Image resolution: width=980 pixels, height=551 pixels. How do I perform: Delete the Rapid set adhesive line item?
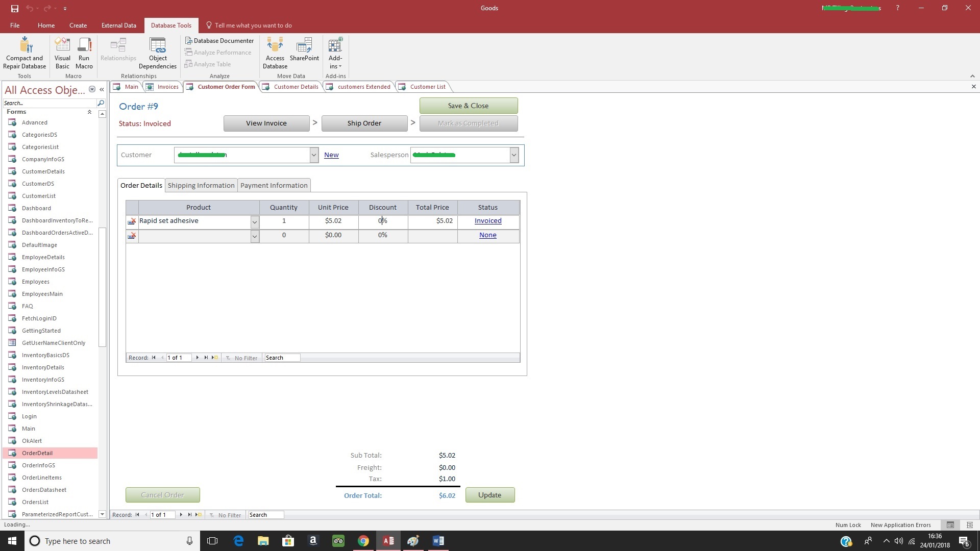click(x=132, y=221)
